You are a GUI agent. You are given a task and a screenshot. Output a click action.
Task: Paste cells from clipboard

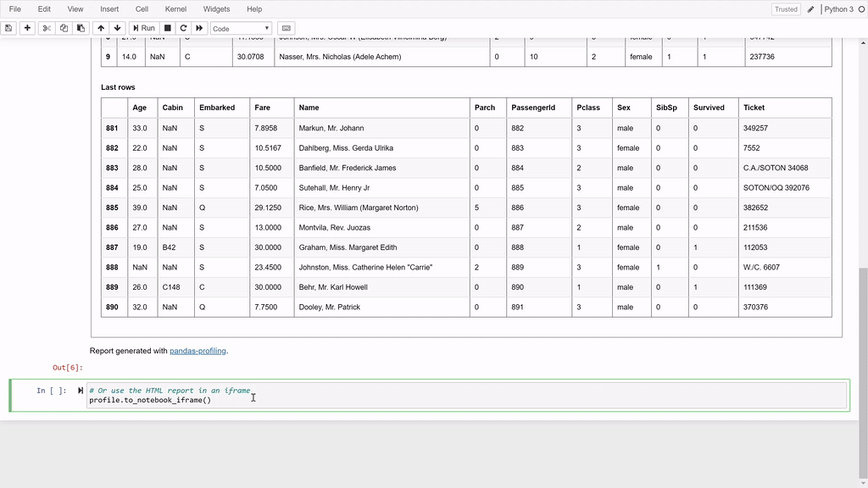click(x=81, y=27)
